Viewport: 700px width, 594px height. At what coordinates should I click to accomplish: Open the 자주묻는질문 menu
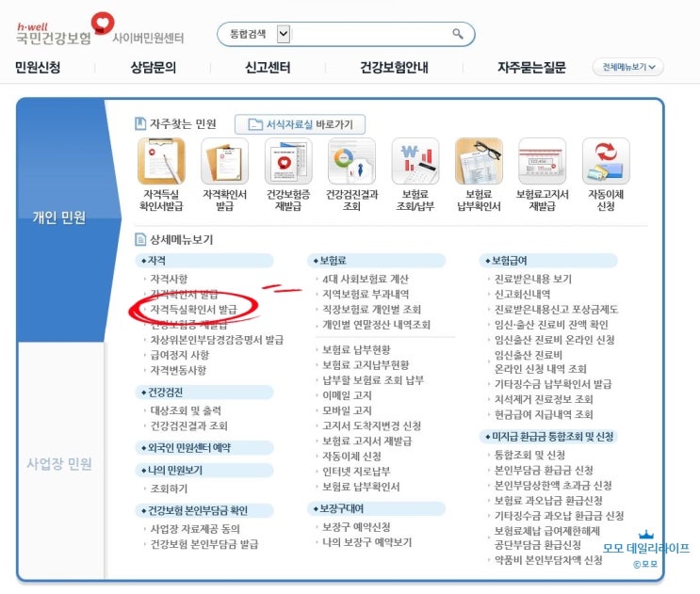tap(531, 68)
